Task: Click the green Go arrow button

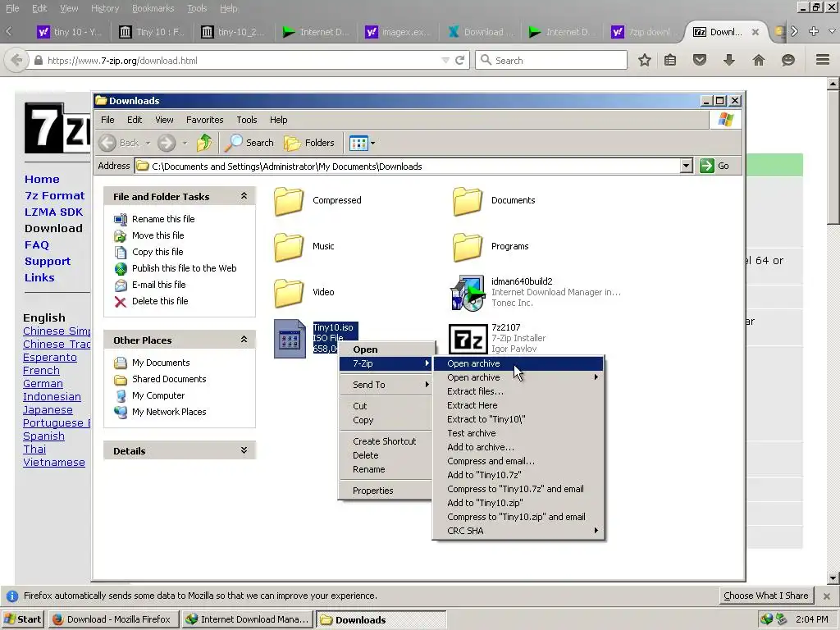Action: [707, 166]
